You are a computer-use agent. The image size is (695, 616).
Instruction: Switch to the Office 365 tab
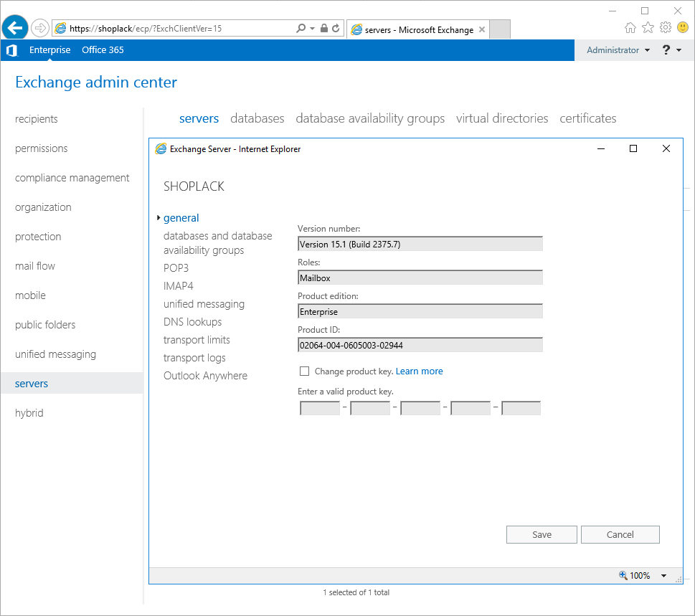click(103, 50)
